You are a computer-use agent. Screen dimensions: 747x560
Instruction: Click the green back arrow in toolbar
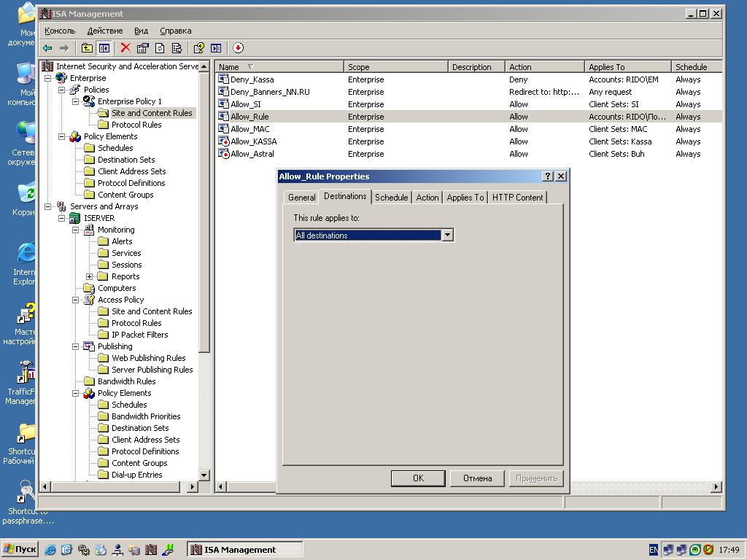click(47, 48)
